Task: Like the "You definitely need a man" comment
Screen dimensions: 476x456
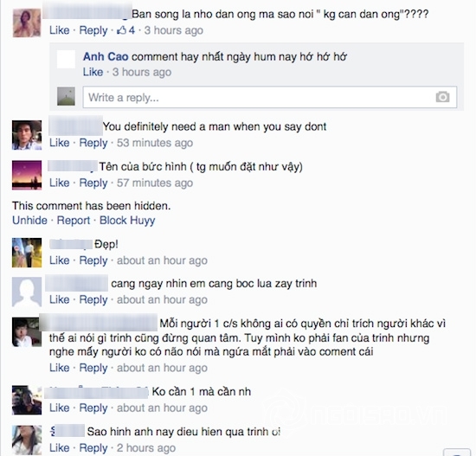Action: [x=59, y=143]
